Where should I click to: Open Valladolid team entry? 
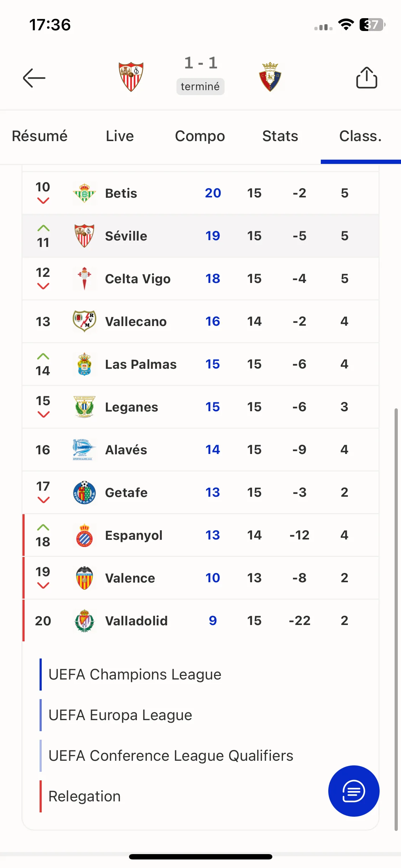tap(200, 621)
